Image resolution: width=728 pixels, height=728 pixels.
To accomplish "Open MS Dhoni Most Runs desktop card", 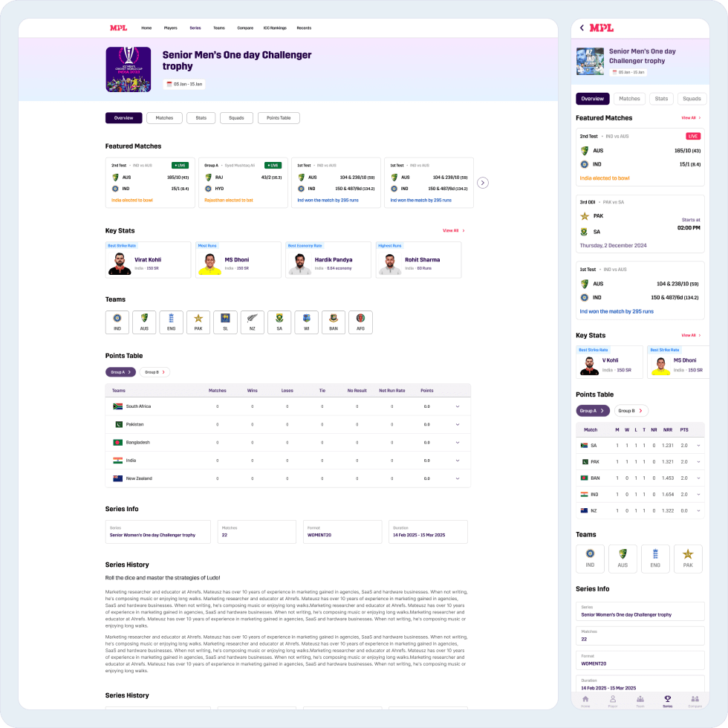I will 238,260.
